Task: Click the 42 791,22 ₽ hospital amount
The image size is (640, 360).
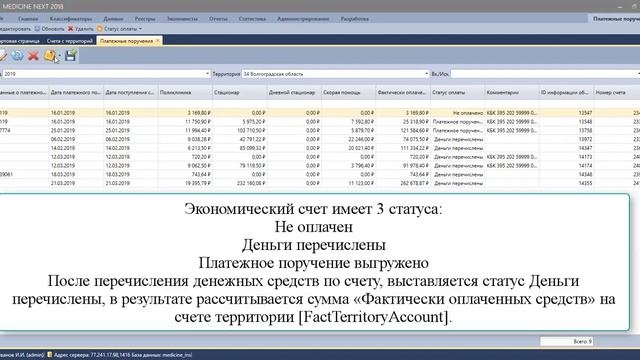Action: pos(252,139)
